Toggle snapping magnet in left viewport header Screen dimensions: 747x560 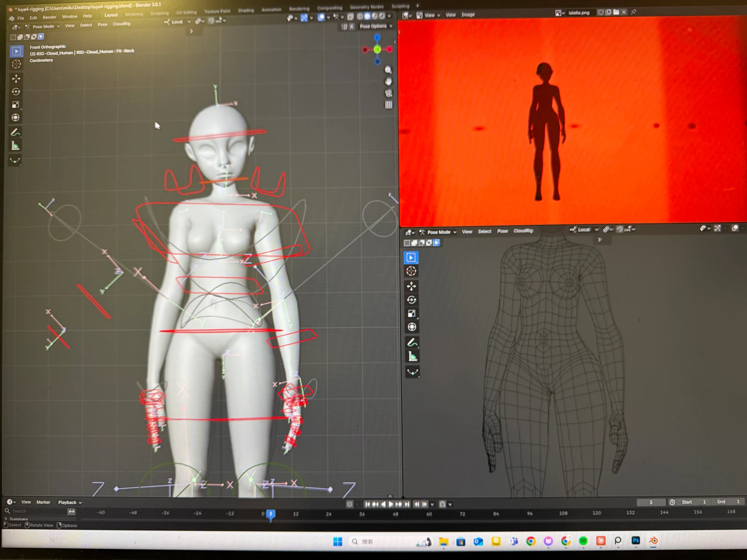point(212,21)
